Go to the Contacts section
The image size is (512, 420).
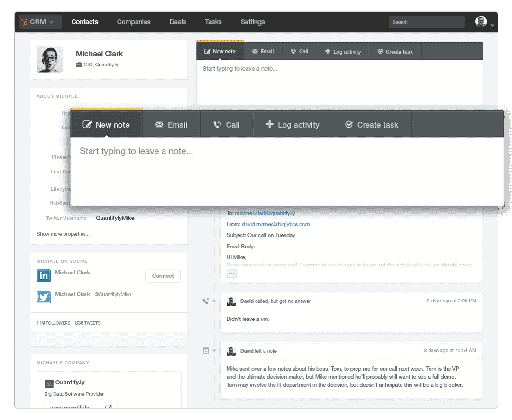coord(84,22)
